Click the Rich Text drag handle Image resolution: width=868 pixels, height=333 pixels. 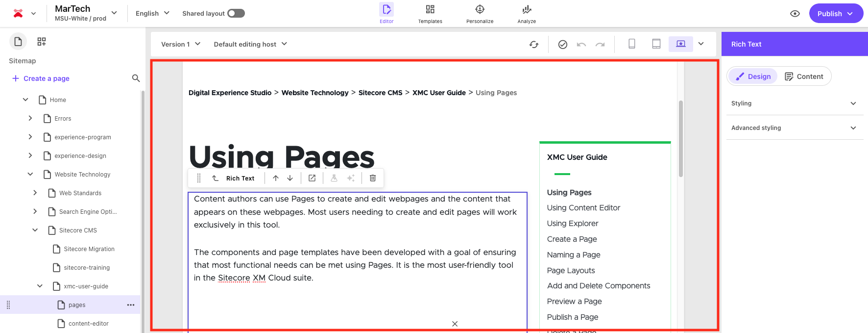pyautogui.click(x=199, y=178)
